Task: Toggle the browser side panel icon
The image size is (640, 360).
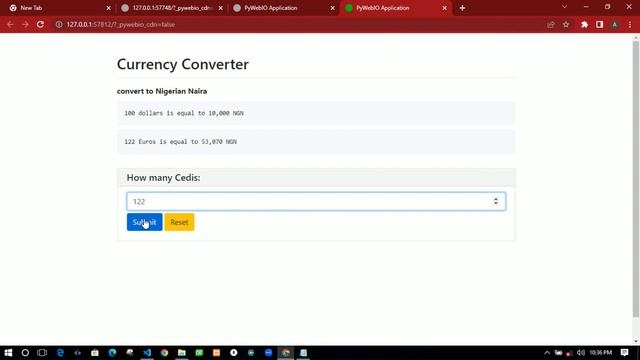Action: click(600, 24)
